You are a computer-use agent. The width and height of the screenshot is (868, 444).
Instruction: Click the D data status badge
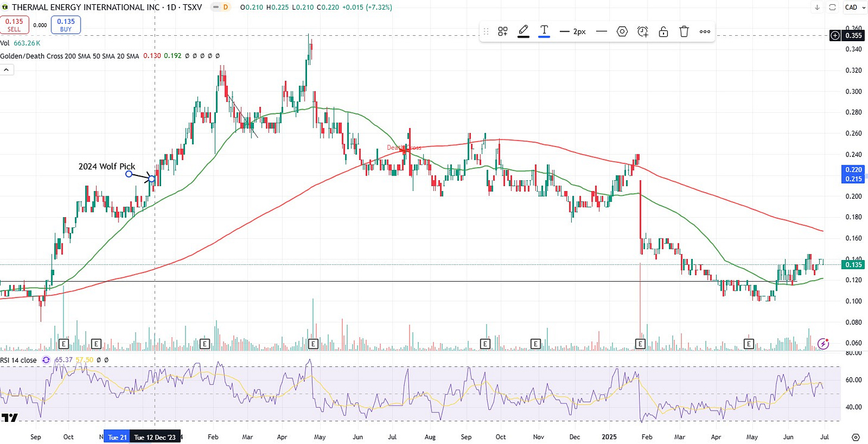coord(225,7)
